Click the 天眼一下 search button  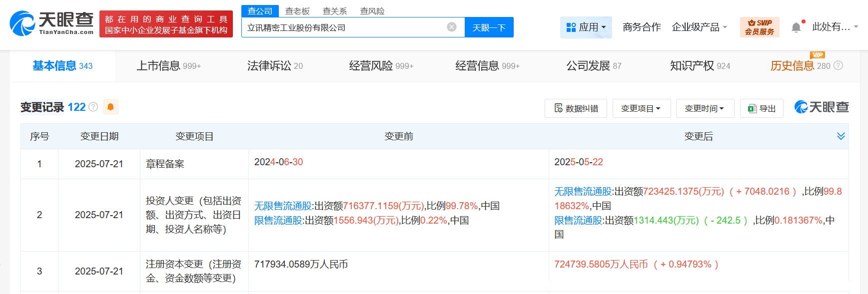(489, 27)
